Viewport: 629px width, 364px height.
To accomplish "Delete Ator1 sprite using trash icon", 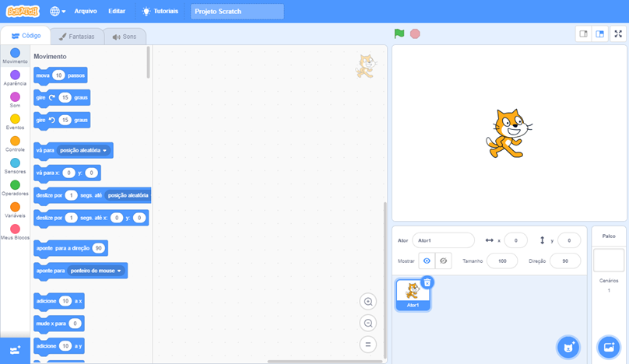I will tap(427, 282).
